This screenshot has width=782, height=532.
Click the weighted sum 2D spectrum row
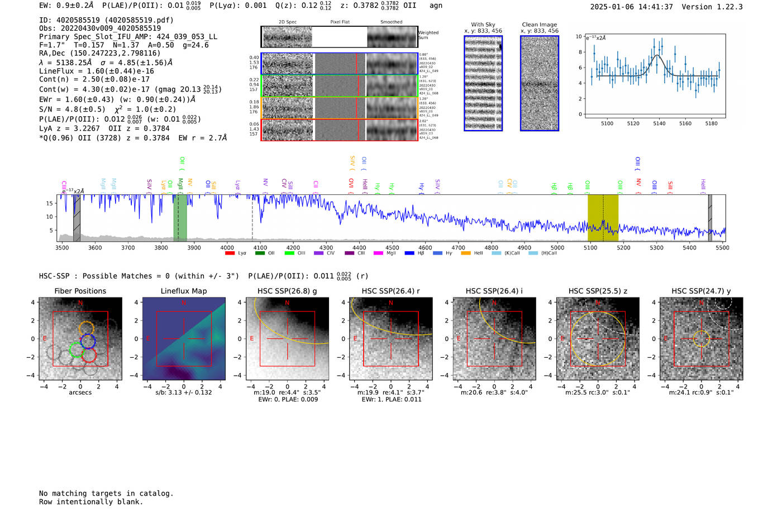339,37
